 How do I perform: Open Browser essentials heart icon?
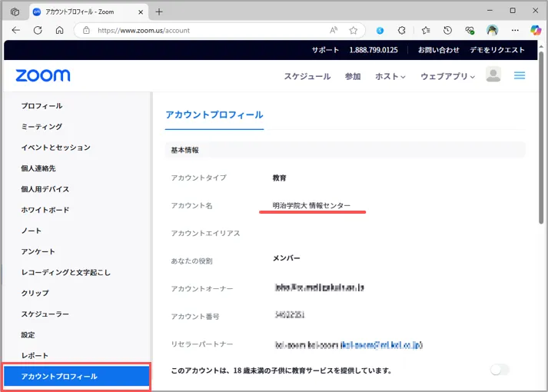(x=470, y=31)
